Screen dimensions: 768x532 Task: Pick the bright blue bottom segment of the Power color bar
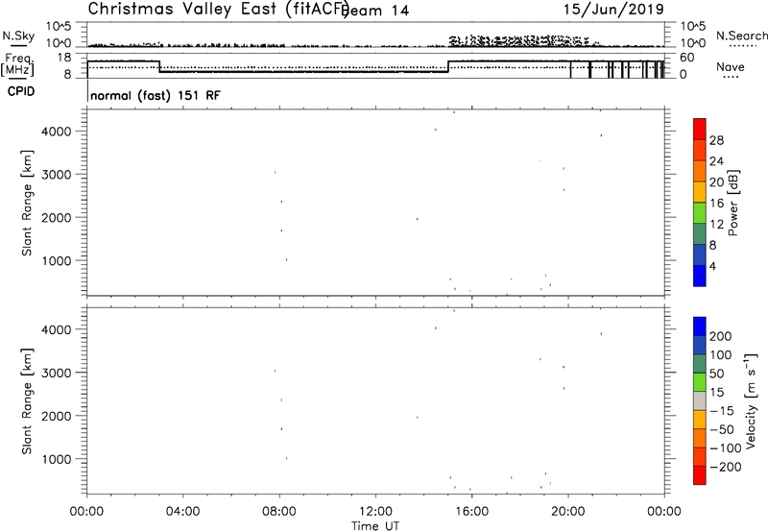[700, 277]
